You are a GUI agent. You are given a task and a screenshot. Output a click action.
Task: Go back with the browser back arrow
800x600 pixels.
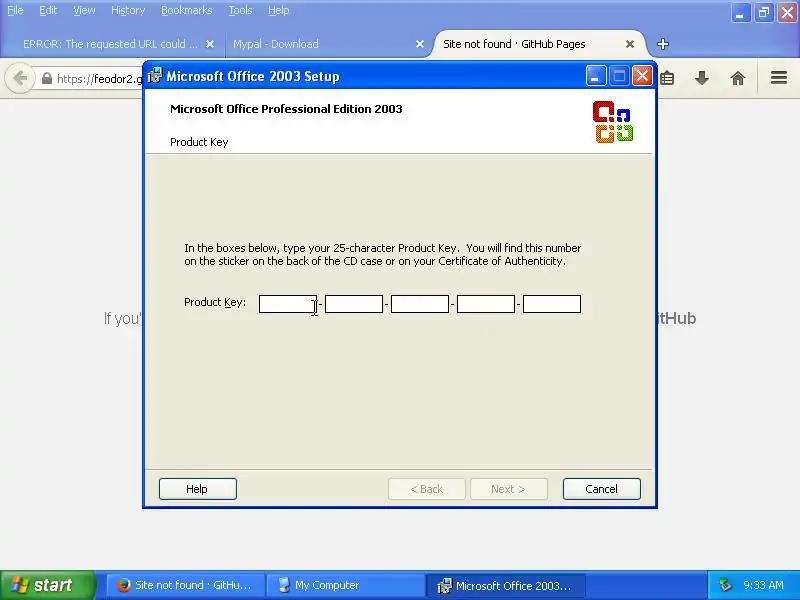(20, 79)
